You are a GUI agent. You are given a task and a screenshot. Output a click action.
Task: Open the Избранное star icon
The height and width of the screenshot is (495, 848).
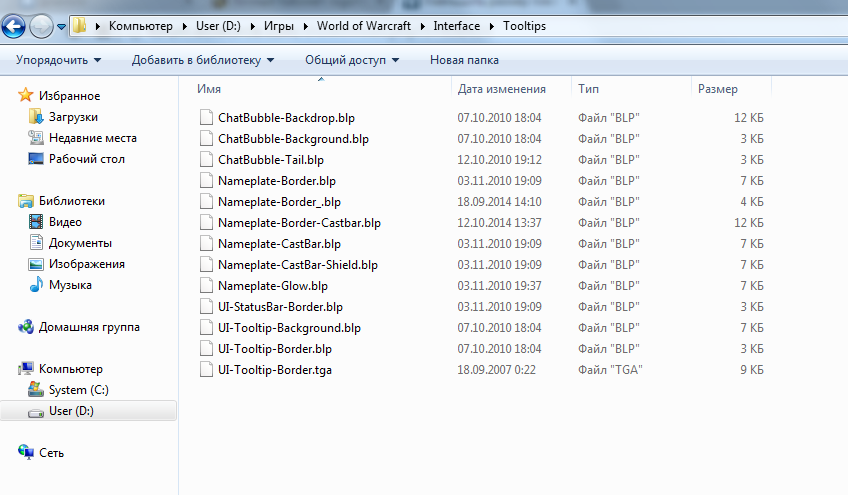[25, 95]
